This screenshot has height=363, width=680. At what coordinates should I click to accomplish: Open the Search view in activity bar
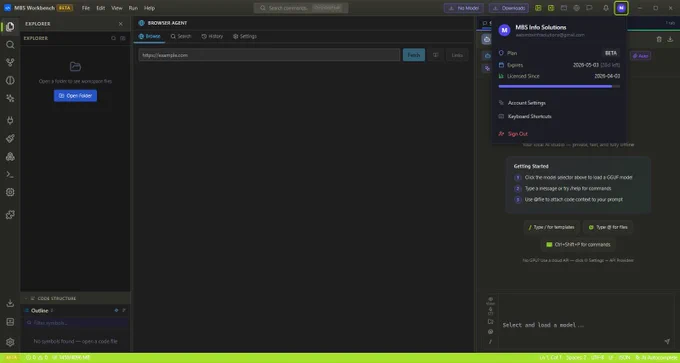(x=10, y=45)
